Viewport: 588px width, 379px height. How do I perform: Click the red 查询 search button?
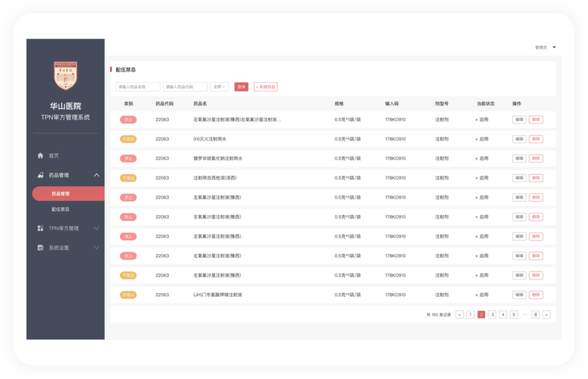coord(241,87)
